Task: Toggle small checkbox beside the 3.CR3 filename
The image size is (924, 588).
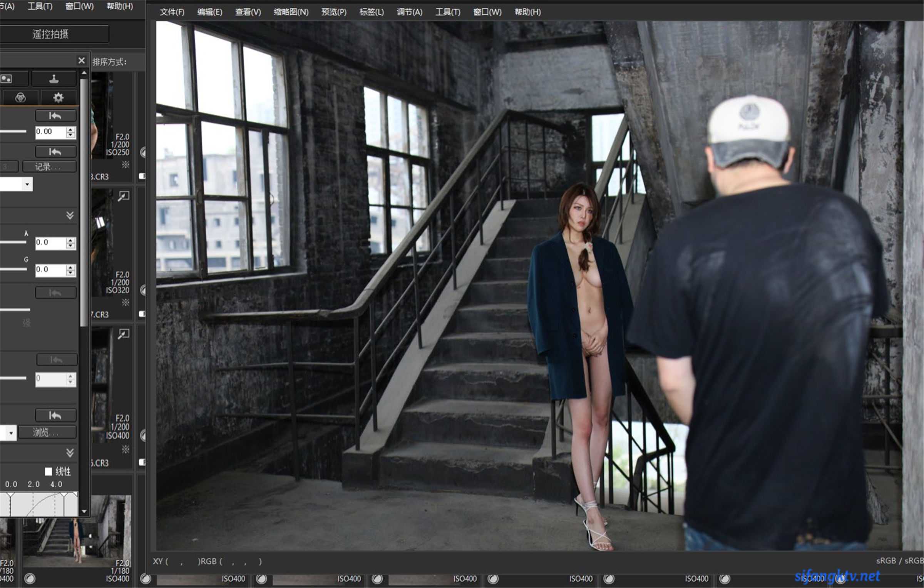Action: tap(142, 176)
